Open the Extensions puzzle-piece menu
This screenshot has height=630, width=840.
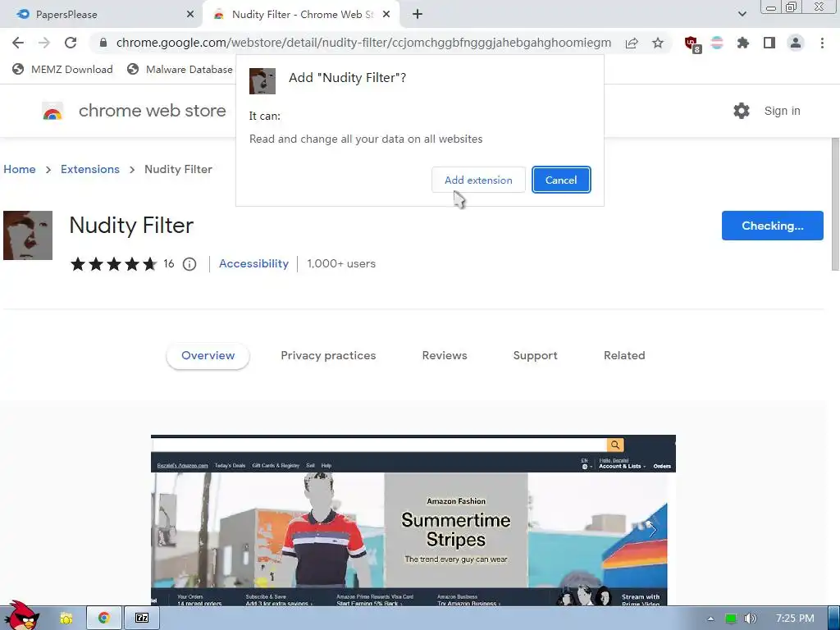(743, 43)
